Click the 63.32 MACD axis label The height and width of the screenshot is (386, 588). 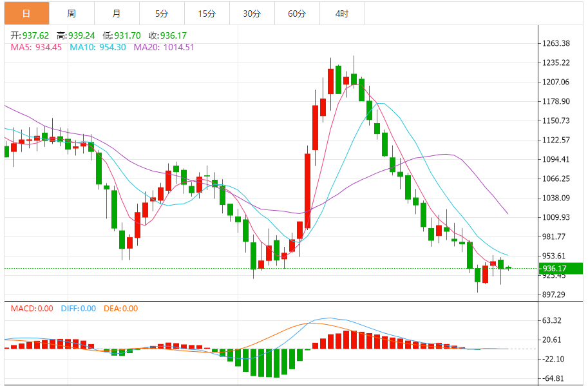coord(554,320)
